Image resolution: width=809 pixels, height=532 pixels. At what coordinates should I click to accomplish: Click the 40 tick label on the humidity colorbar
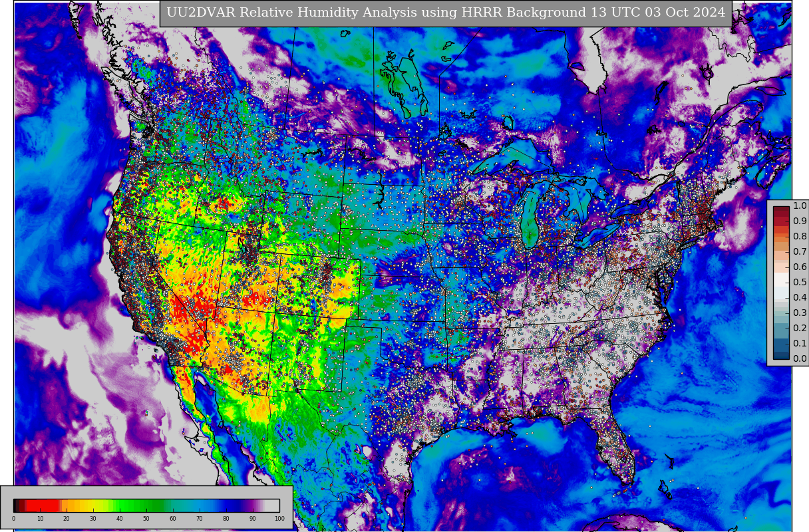click(120, 519)
